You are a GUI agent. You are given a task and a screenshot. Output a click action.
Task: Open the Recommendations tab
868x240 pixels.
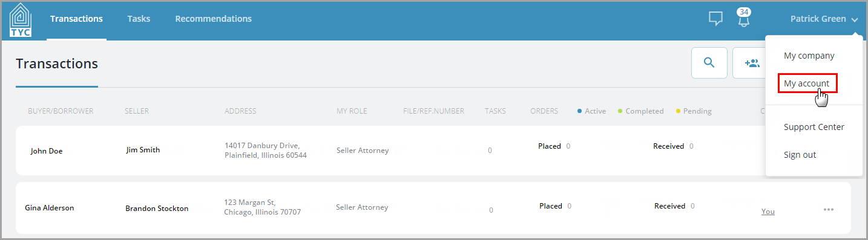click(x=213, y=19)
